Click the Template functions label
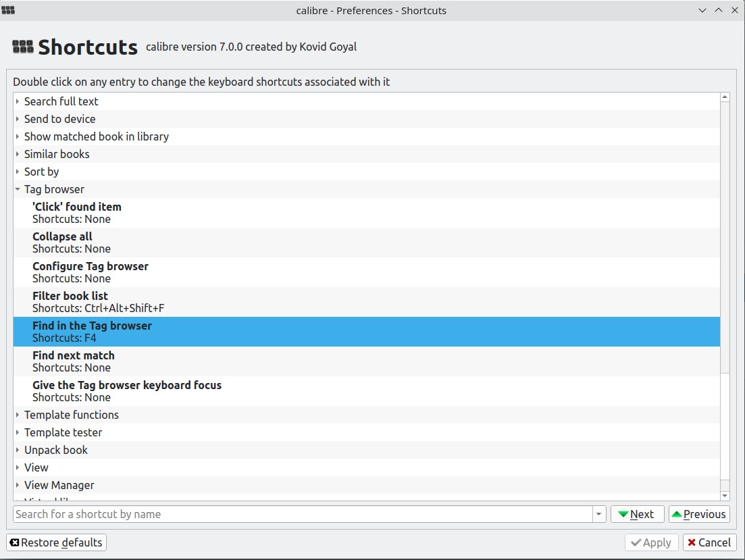This screenshot has width=745, height=560. [x=72, y=415]
